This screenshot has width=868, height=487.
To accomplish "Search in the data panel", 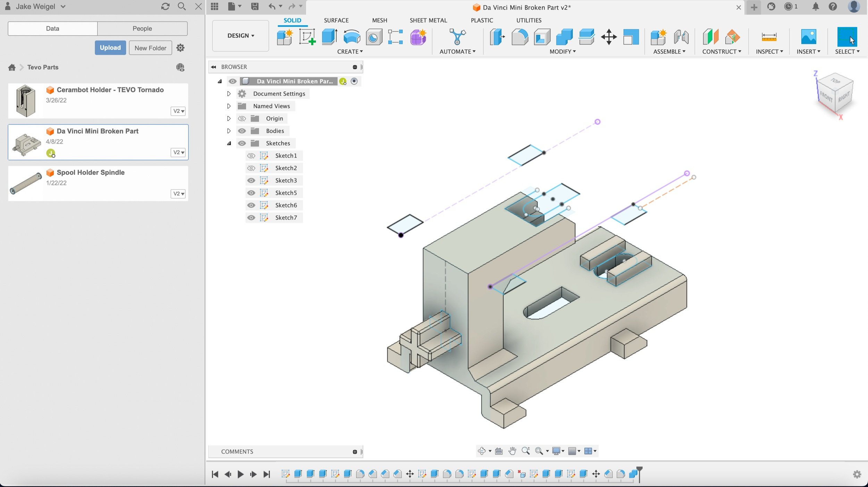I will [x=182, y=6].
